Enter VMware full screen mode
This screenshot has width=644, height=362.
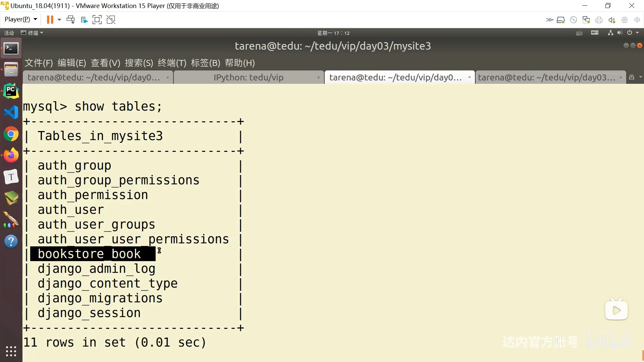pyautogui.click(x=97, y=20)
